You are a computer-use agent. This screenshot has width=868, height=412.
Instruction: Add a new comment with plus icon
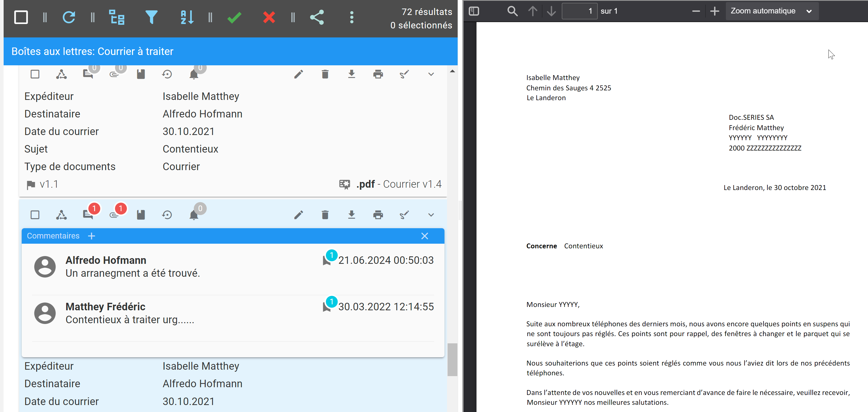point(91,236)
